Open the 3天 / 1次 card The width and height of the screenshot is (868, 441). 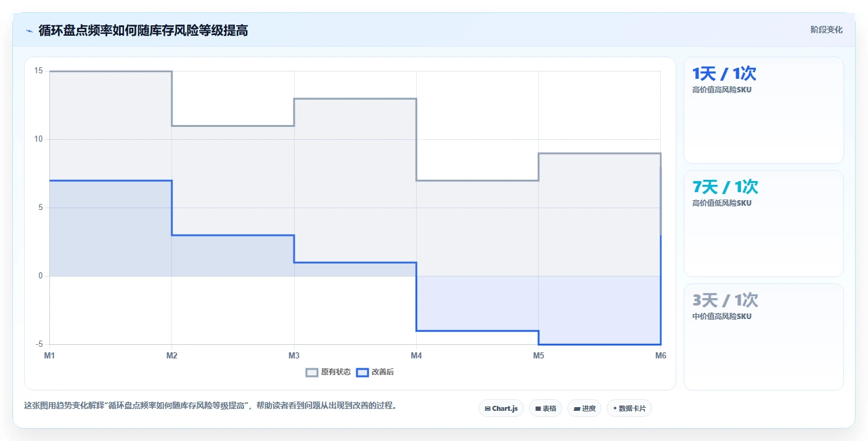(x=764, y=337)
